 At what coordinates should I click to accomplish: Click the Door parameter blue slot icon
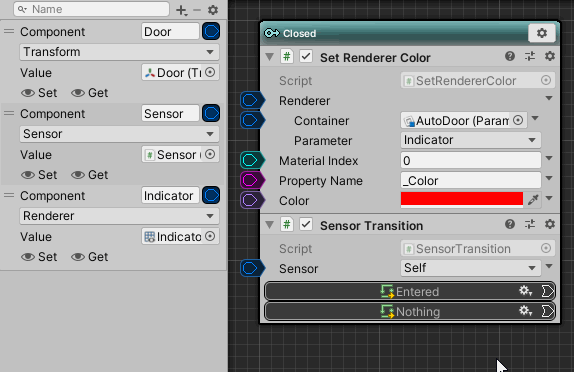click(x=211, y=31)
